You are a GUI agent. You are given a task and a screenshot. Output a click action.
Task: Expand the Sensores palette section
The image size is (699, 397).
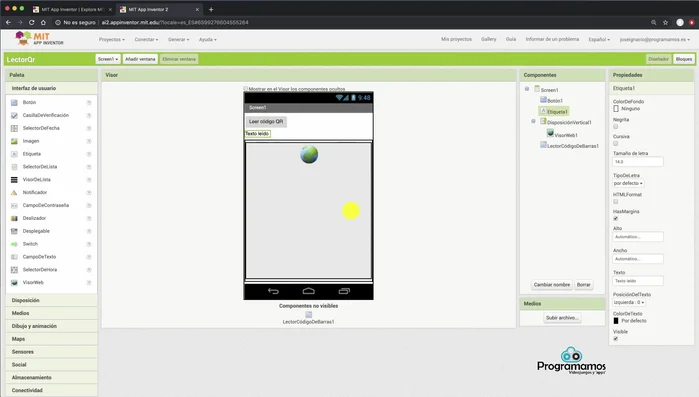coord(52,352)
